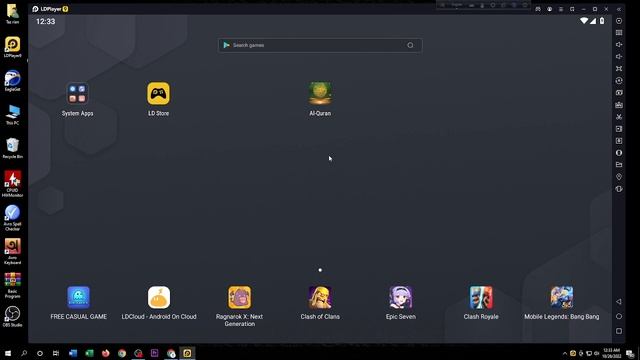Open Excel from the taskbar

(x=89, y=353)
